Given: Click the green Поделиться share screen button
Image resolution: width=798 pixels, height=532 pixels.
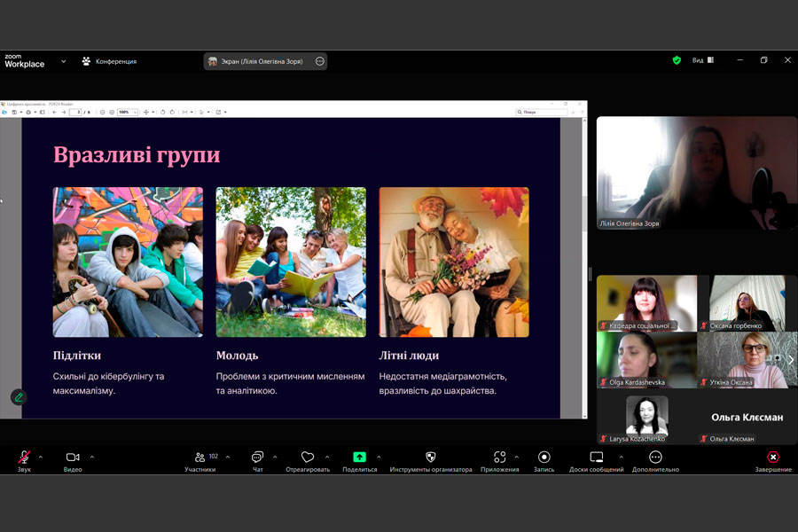Looking at the screenshot, I should point(359,458).
